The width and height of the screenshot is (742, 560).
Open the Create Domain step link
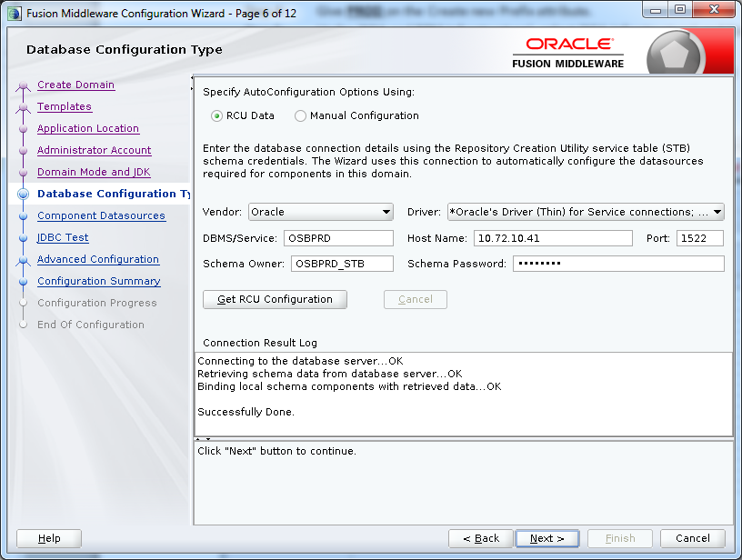(x=76, y=85)
